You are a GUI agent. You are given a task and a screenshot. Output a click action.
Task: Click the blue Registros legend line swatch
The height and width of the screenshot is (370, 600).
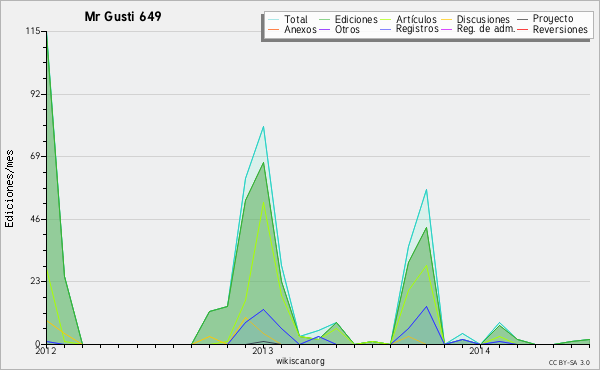coord(385,29)
